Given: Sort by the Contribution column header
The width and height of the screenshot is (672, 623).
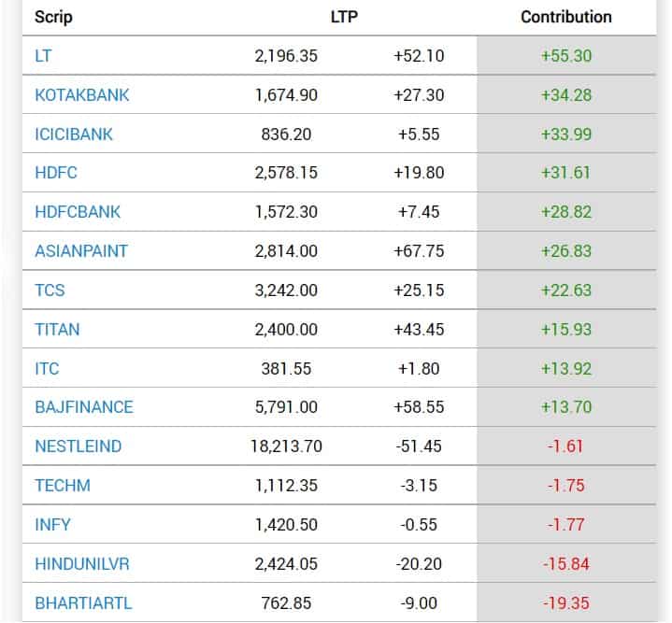Looking at the screenshot, I should pos(566,17).
